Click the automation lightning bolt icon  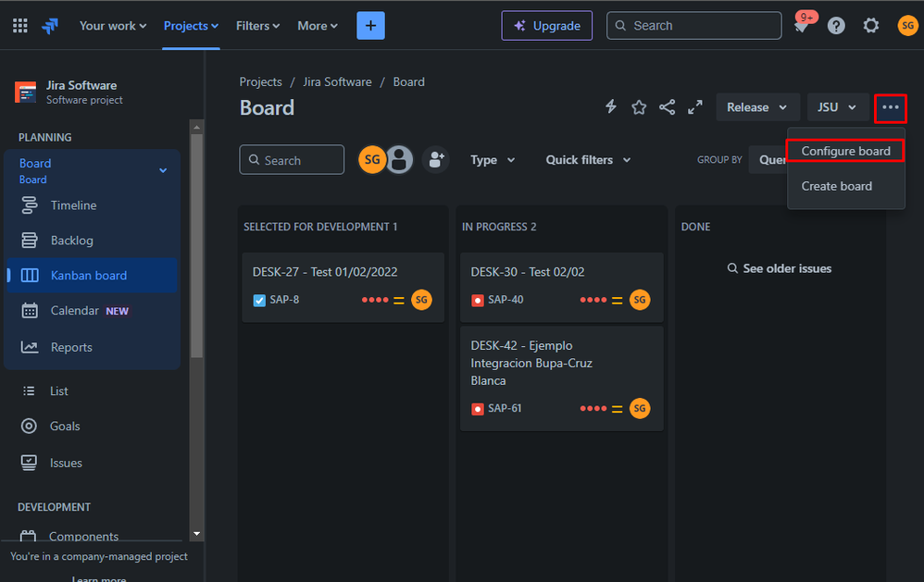pyautogui.click(x=611, y=106)
